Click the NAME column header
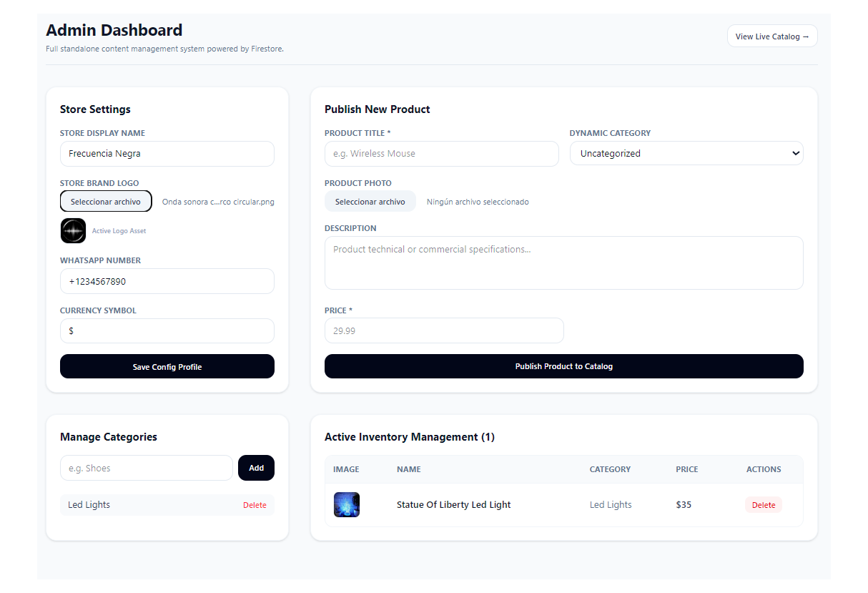This screenshot has height=593, width=868. (x=409, y=469)
